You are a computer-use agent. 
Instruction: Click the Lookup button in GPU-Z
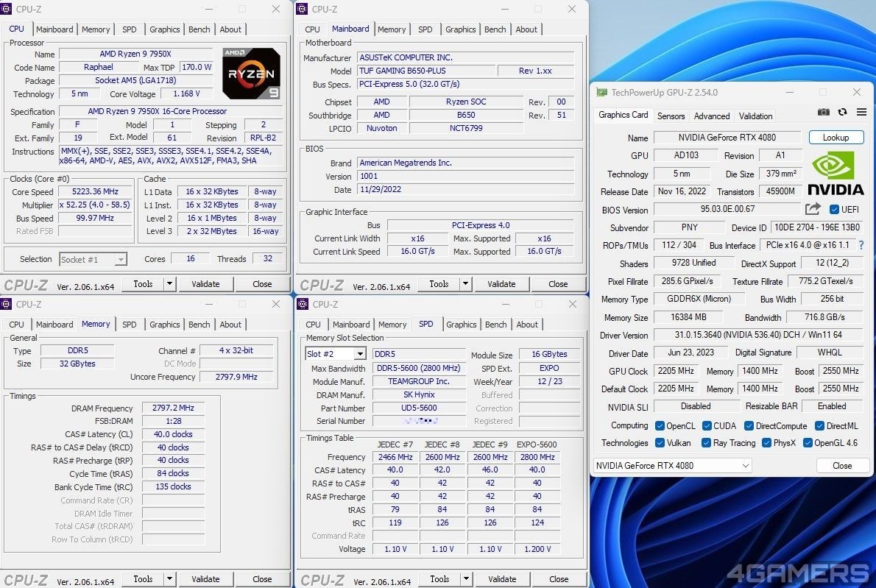pyautogui.click(x=836, y=138)
